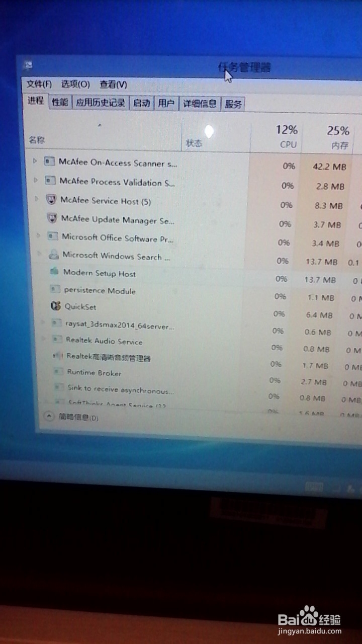The image size is (362, 644).
Task: Click the 6.4 MB memory value
Action: tap(319, 315)
